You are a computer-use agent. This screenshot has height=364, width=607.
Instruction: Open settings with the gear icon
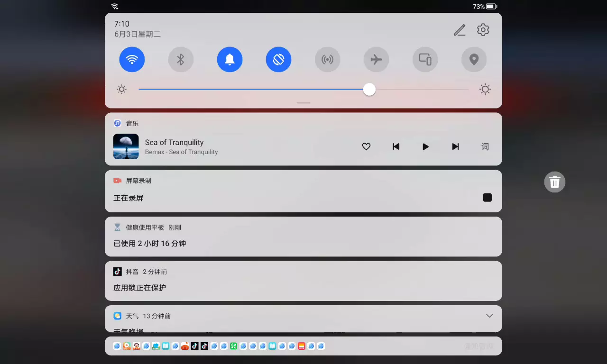(483, 30)
